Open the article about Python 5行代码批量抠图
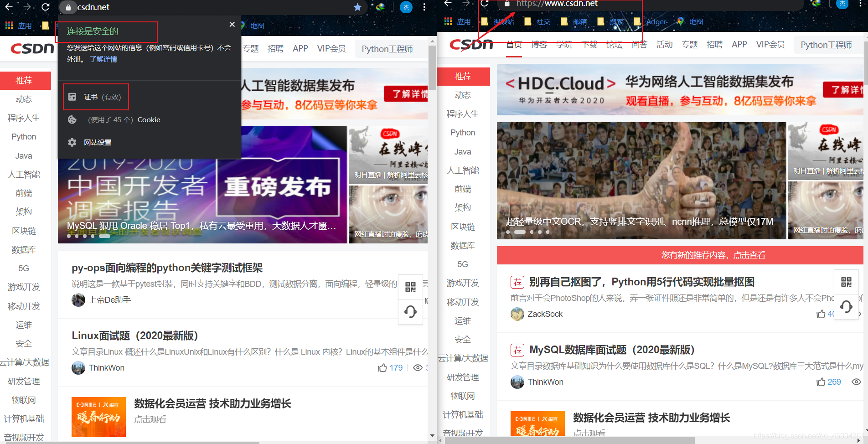Image resolution: width=868 pixels, height=444 pixels. coord(641,282)
